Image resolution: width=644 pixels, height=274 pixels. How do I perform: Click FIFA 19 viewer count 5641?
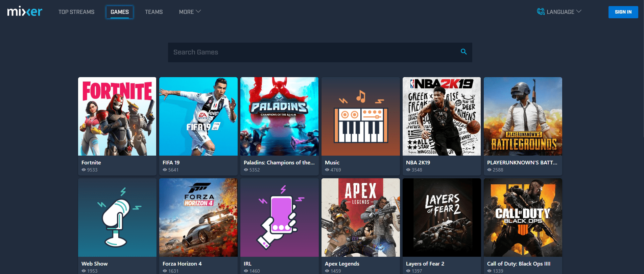(173, 170)
